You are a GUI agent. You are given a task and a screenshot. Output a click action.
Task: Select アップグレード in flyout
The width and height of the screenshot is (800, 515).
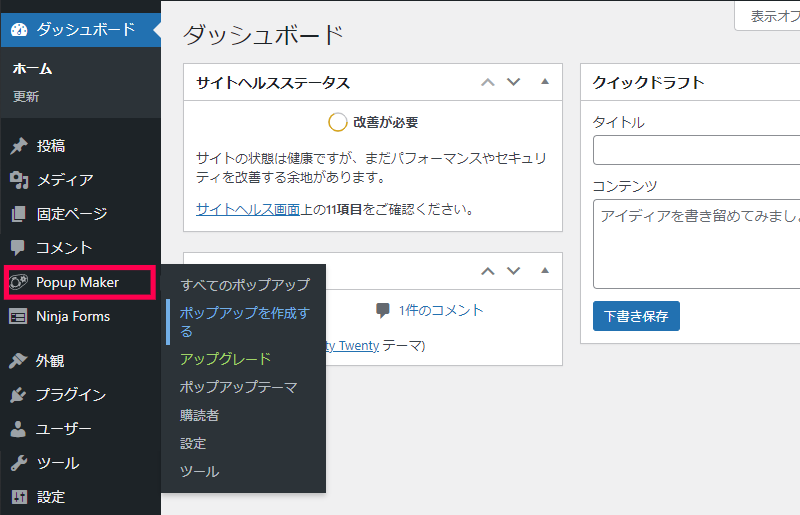coord(226,359)
